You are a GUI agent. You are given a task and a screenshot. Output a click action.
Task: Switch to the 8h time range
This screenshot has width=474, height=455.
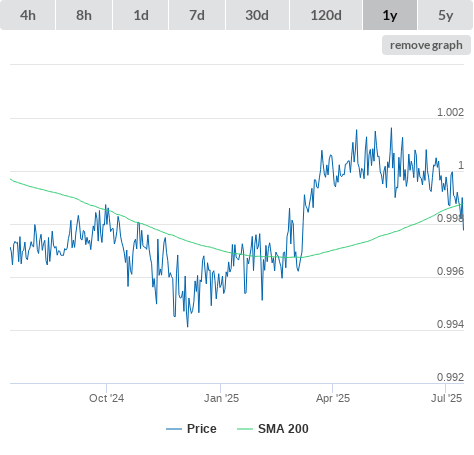[x=84, y=15]
